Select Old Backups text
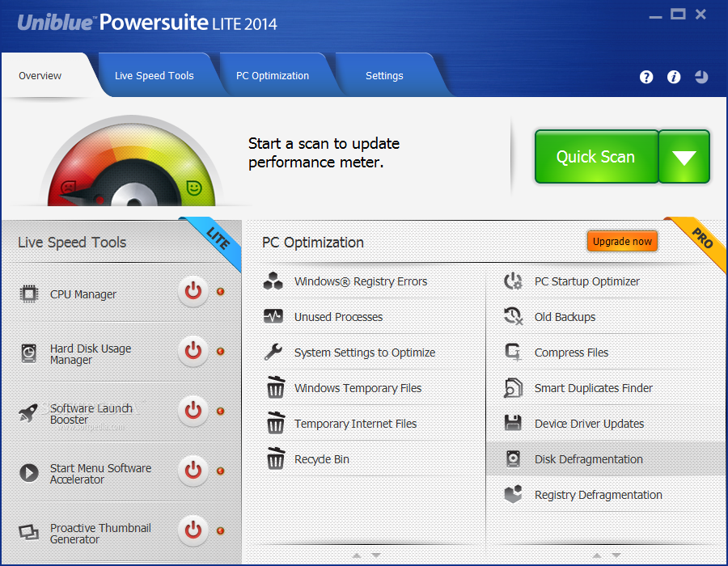728x566 pixels. (x=565, y=317)
